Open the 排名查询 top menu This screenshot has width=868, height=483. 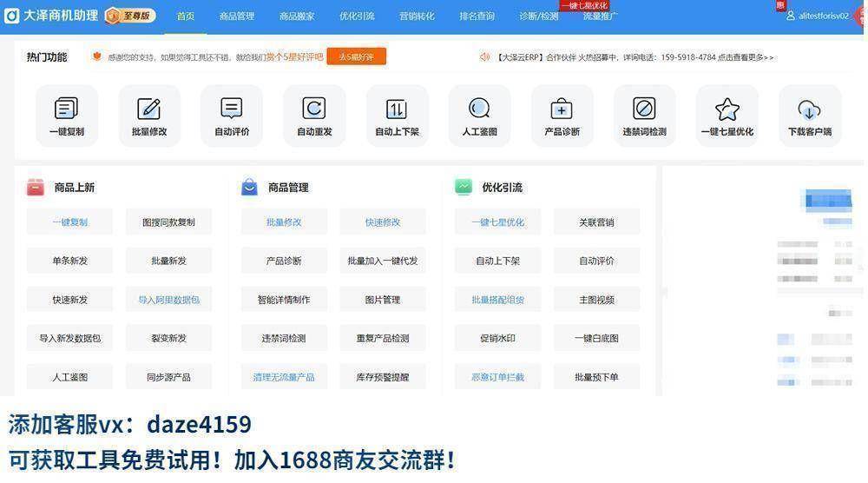(x=477, y=16)
